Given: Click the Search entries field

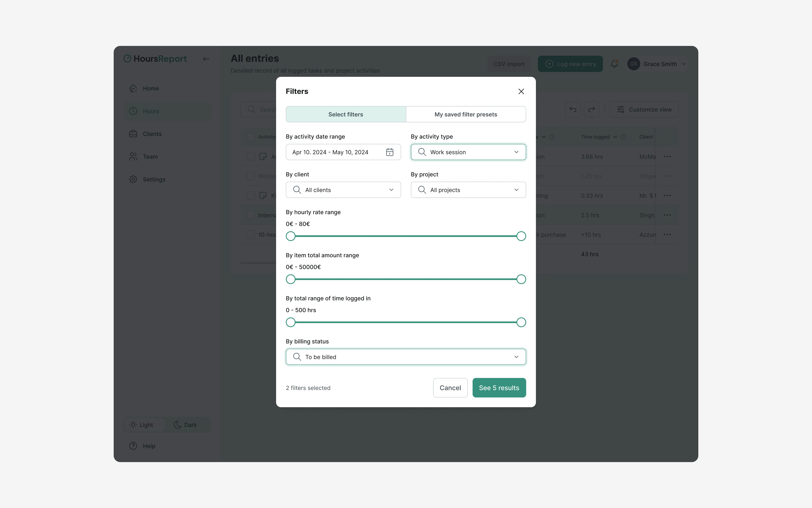Looking at the screenshot, I should 258,110.
